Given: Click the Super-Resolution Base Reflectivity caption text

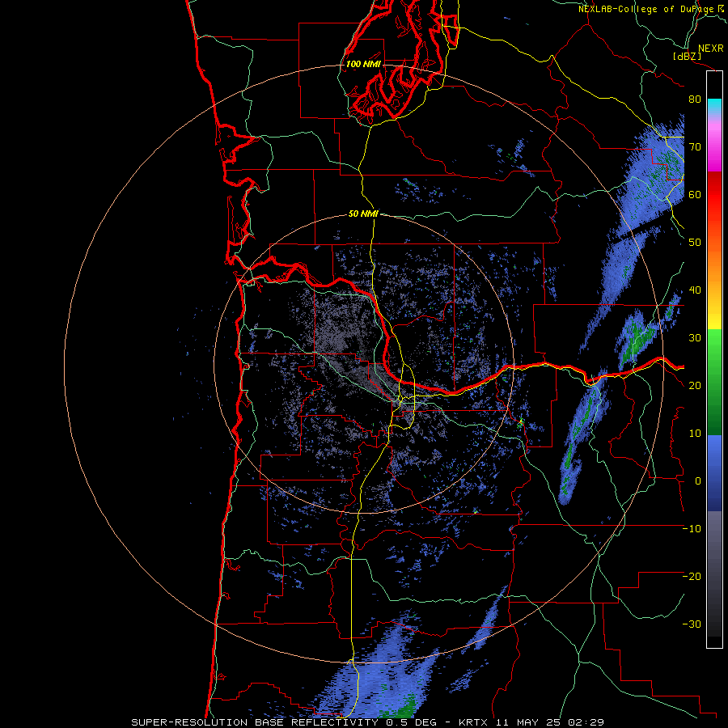Looking at the screenshot, I should tap(255, 722).
